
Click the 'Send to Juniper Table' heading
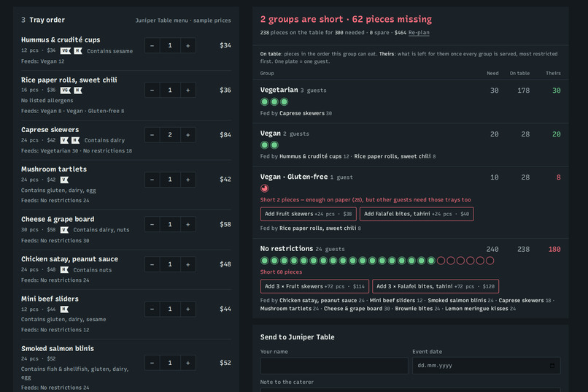298,337
